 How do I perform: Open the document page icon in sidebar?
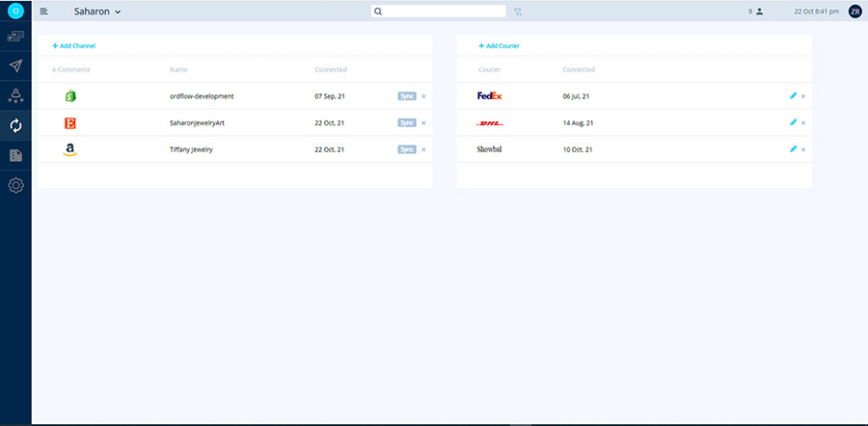click(x=15, y=155)
